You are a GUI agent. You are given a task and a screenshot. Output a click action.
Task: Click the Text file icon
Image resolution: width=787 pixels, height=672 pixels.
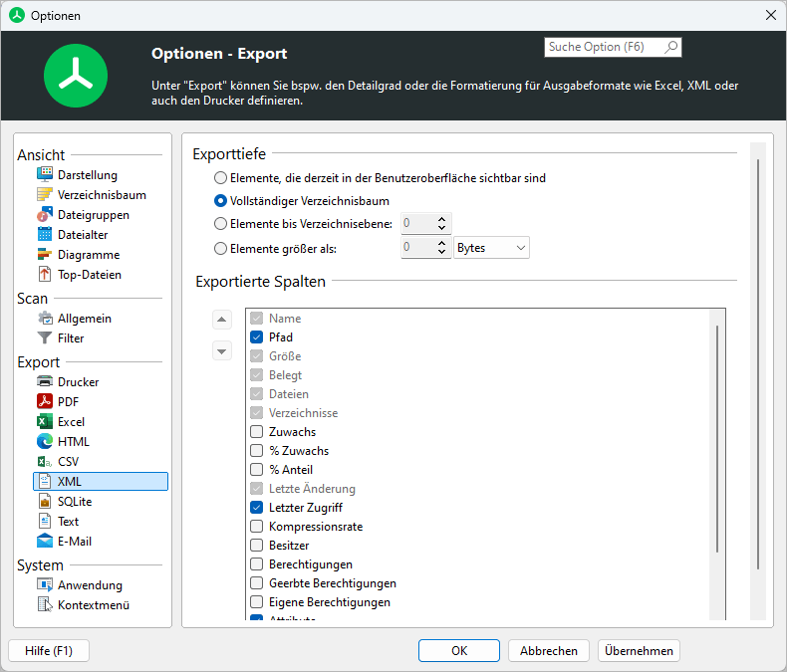click(x=45, y=521)
